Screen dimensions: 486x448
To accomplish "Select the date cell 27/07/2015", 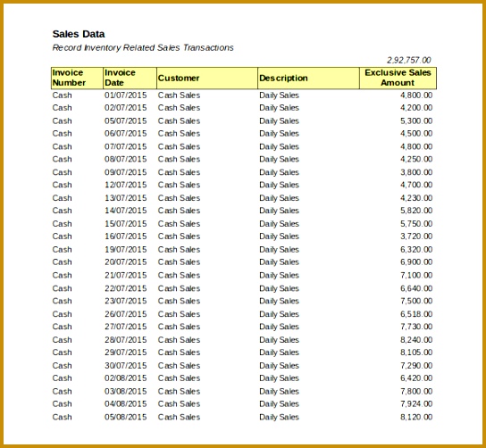I will [126, 327].
